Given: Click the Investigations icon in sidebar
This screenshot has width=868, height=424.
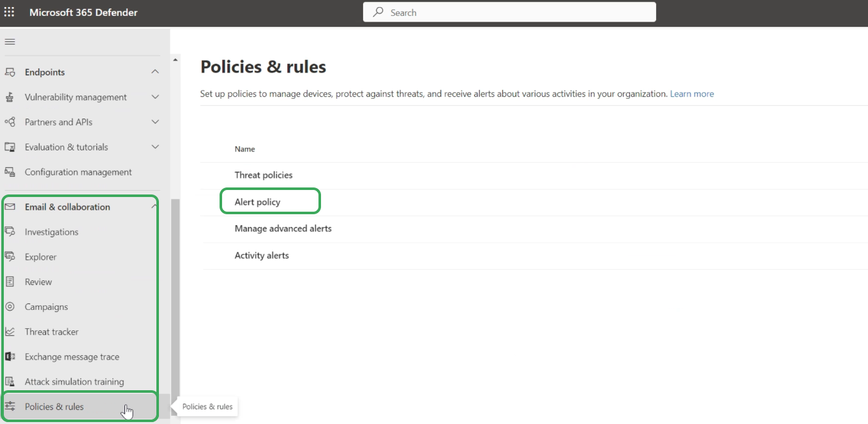Looking at the screenshot, I should [10, 231].
